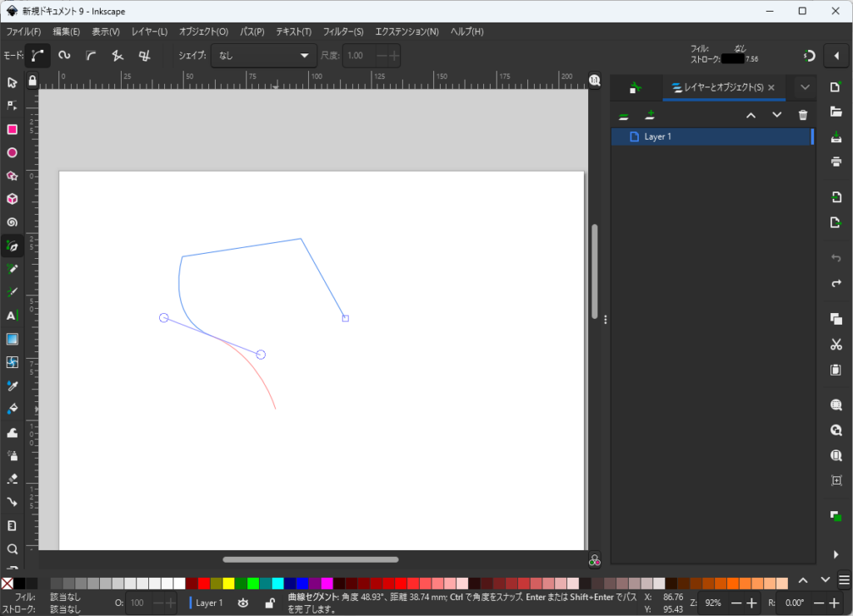Open the フィルター(S) menu
The height and width of the screenshot is (616, 853).
click(343, 32)
